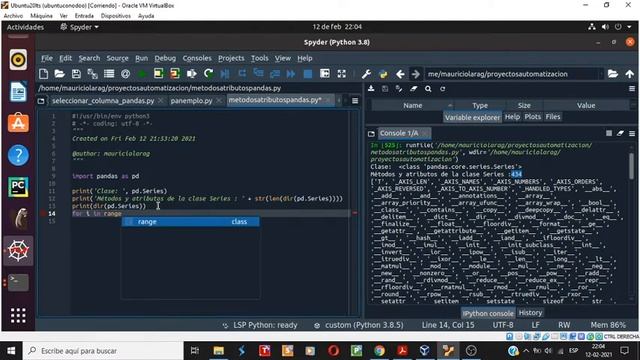
Task: Maximize current pane toolbar icon
Action: click(x=325, y=74)
